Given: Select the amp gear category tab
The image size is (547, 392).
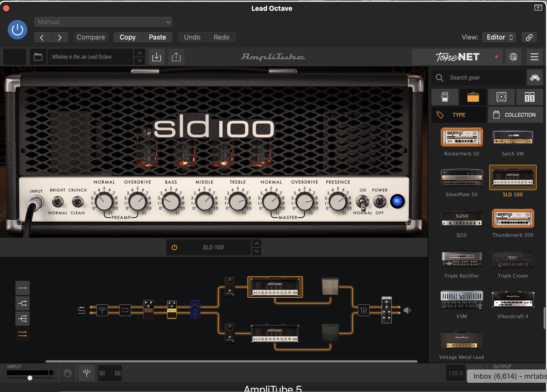Looking at the screenshot, I should (x=473, y=97).
